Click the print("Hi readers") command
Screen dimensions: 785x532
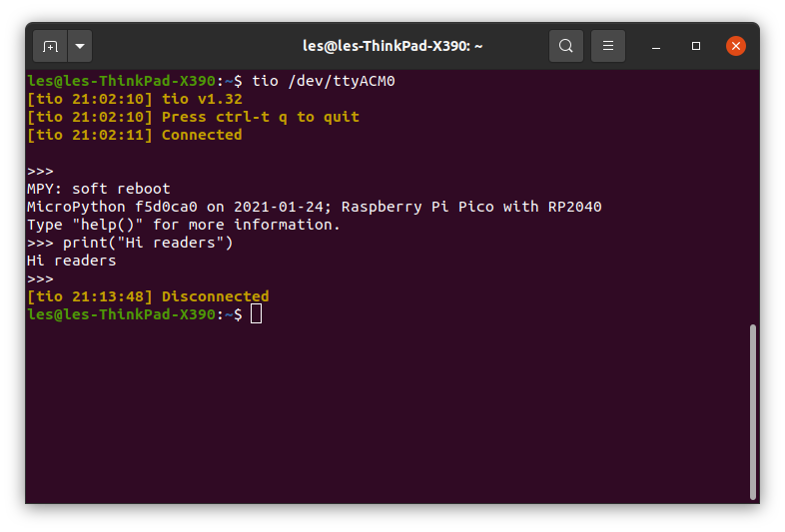(148, 243)
